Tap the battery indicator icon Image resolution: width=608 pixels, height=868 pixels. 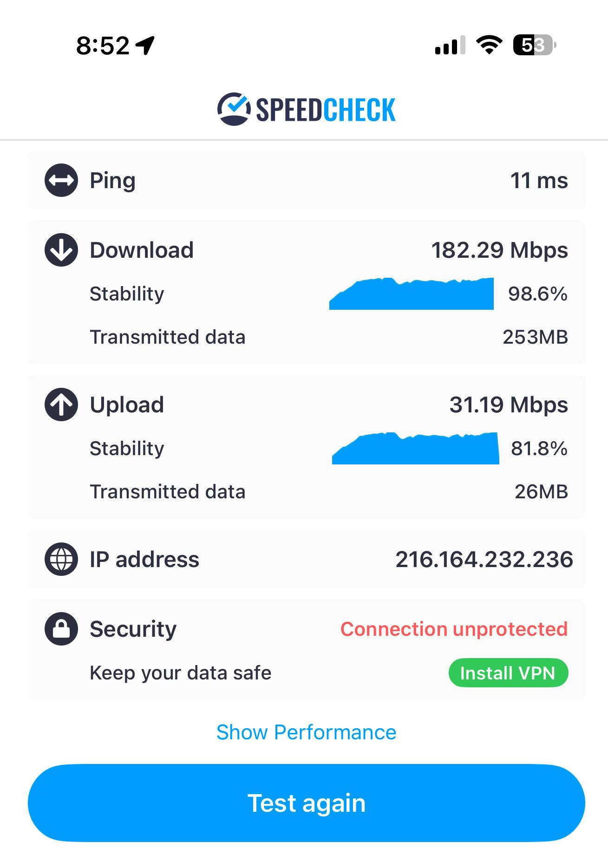[534, 45]
